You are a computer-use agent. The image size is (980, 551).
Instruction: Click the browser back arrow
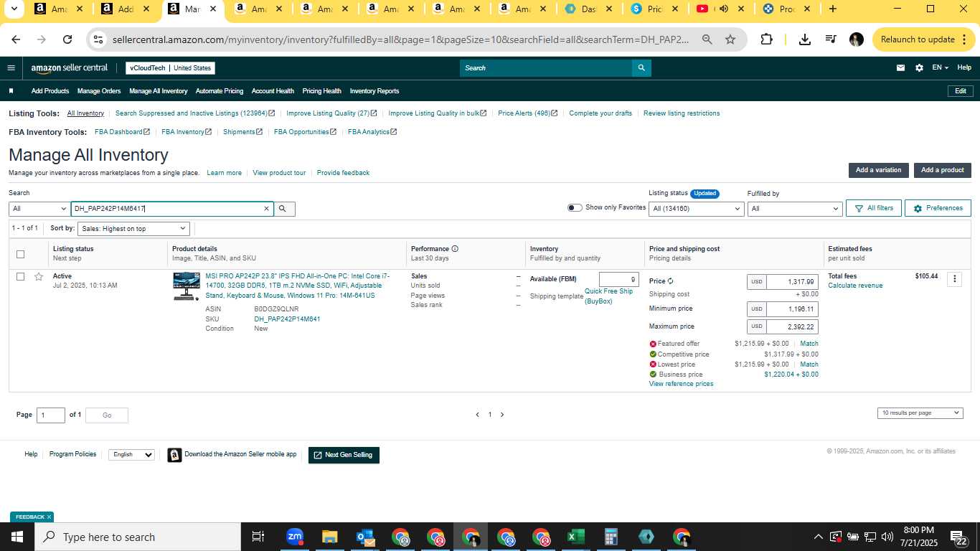(x=16, y=39)
